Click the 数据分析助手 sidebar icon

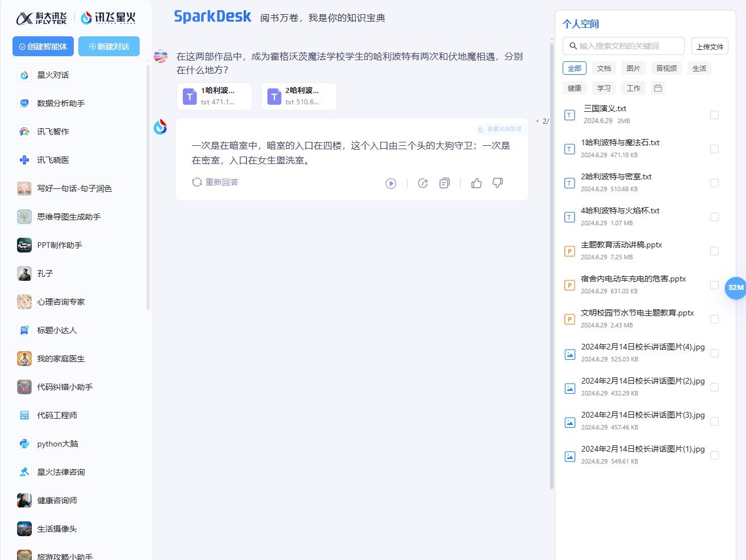coord(24,103)
